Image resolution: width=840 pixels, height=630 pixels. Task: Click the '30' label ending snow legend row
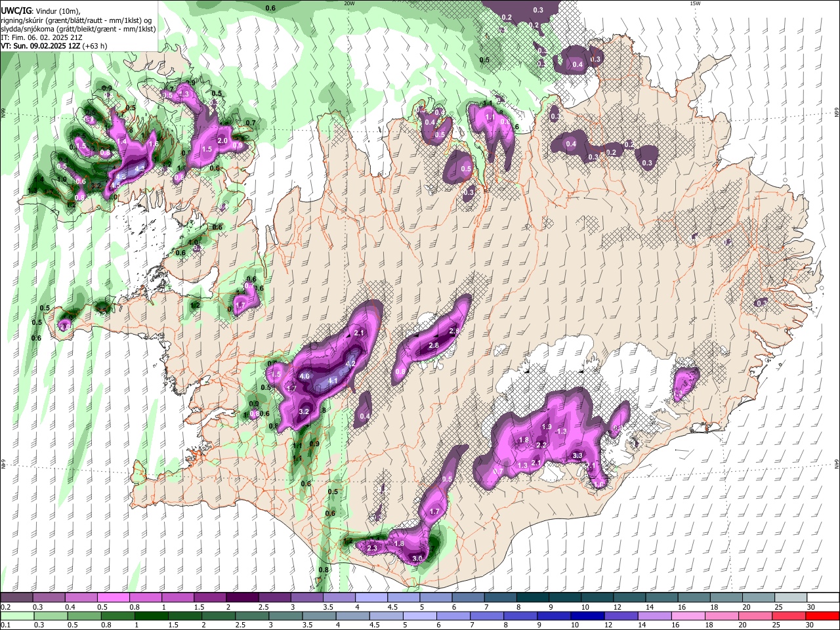click(811, 607)
